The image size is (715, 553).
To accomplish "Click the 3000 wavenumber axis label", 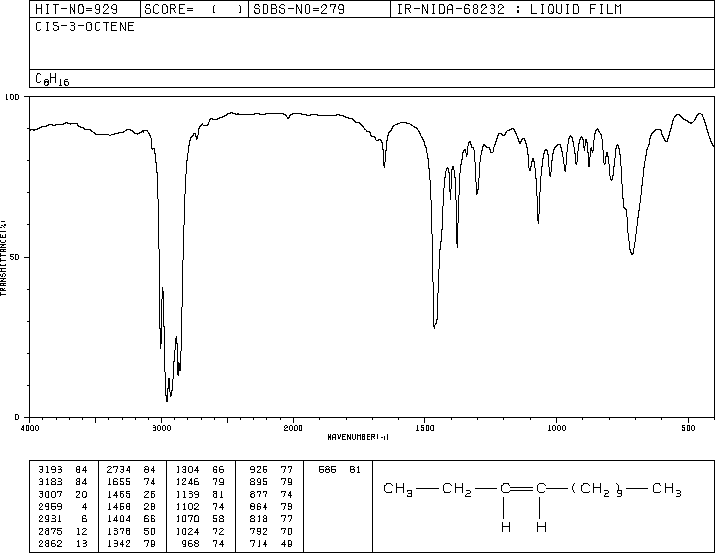I will tap(161, 428).
